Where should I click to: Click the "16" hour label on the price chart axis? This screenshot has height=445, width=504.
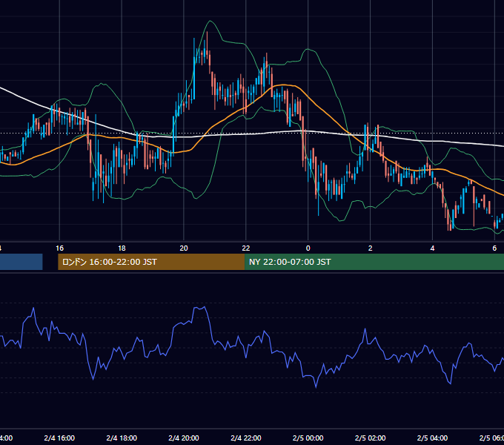[x=59, y=248]
